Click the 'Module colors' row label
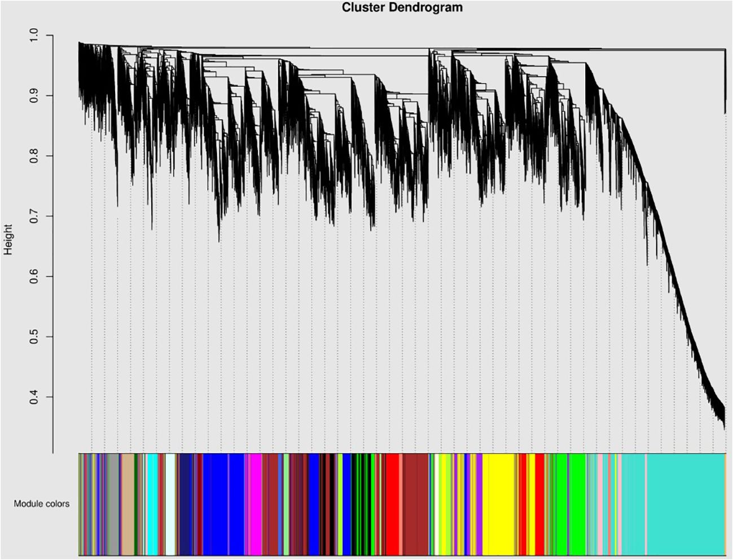 tap(42, 503)
